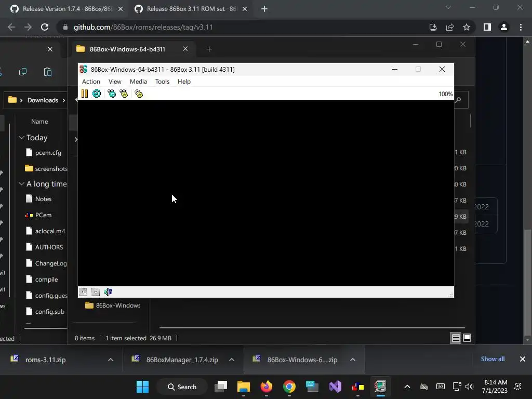This screenshot has height=399, width=532.
Task: Bookmark this page with the star icon
Action: (467, 27)
